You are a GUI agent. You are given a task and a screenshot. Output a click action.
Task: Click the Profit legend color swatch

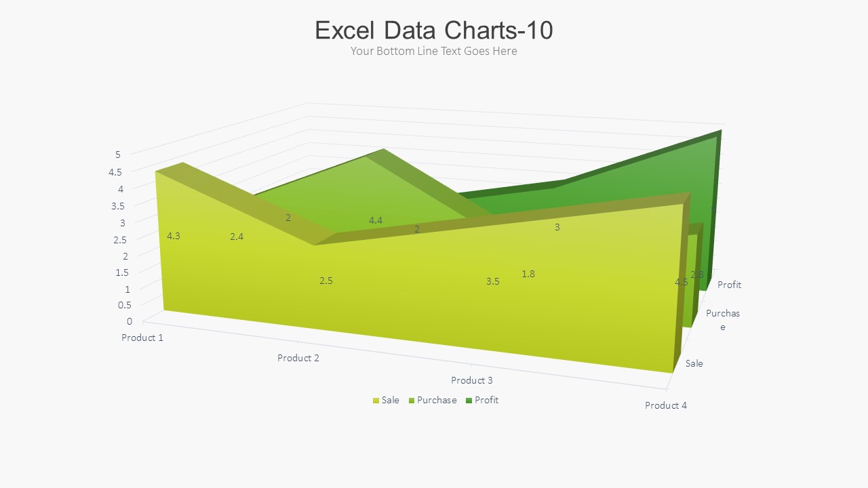tap(469, 401)
